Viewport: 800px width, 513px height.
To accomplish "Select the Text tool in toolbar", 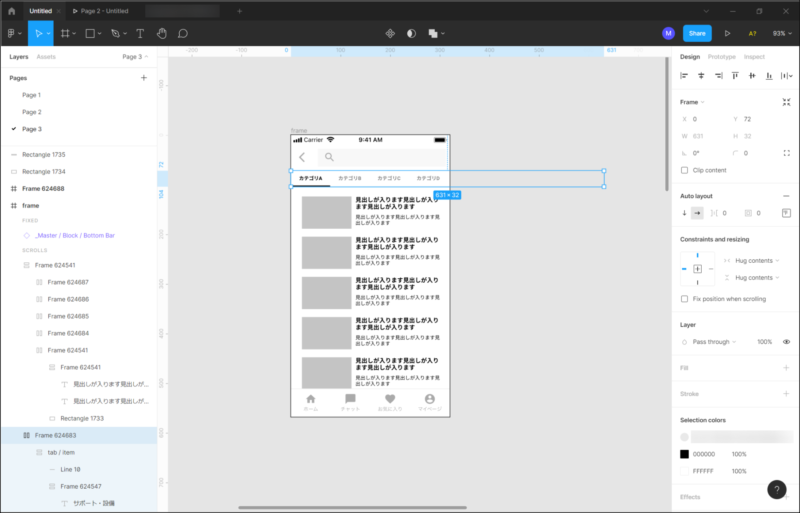I will [x=139, y=33].
